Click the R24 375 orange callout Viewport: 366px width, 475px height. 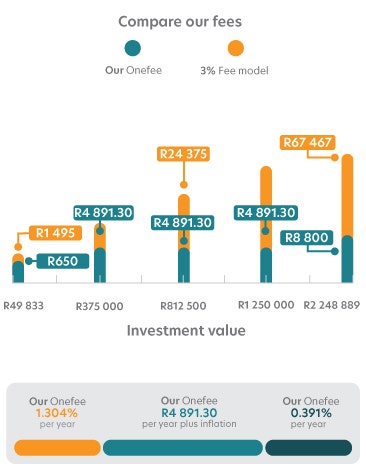pyautogui.click(x=183, y=154)
